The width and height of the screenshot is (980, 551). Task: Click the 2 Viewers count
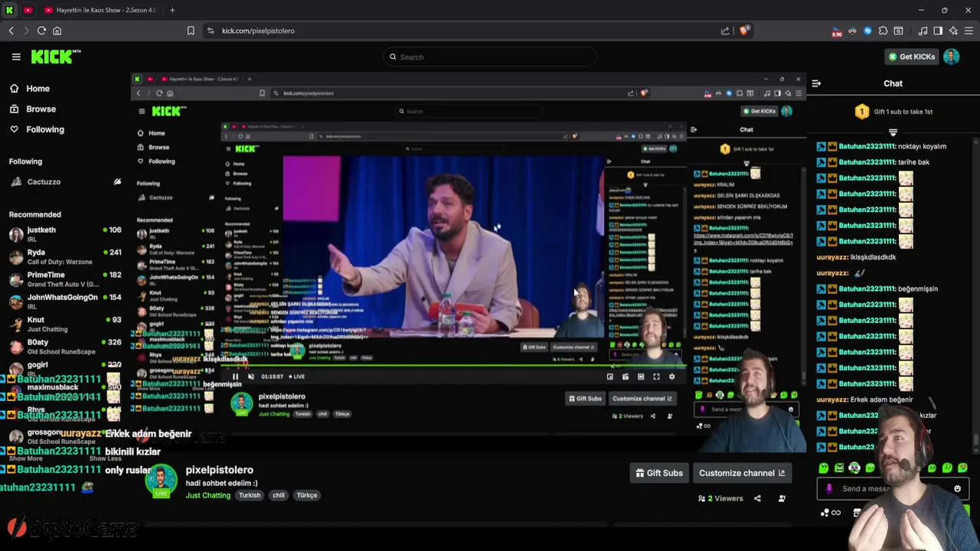pos(720,498)
